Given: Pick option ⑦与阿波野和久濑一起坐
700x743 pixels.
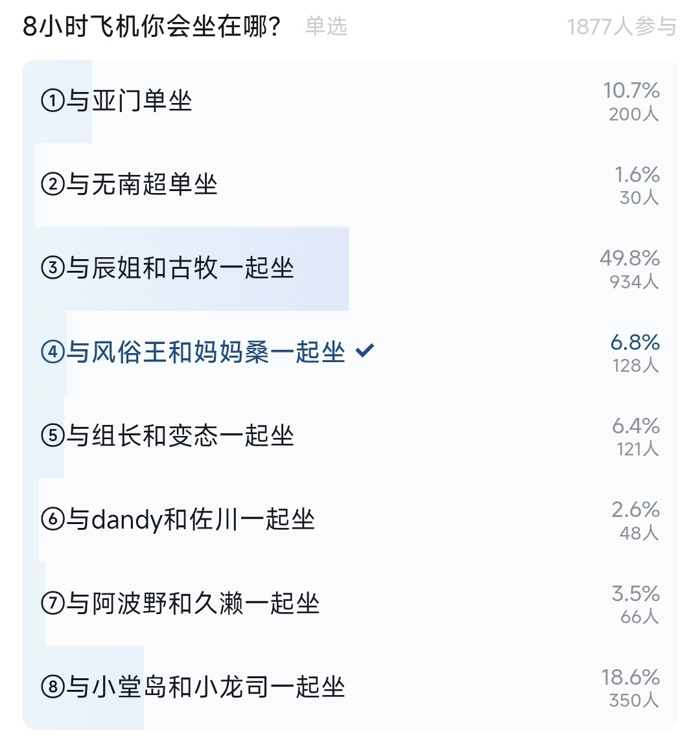Looking at the screenshot, I should tap(180, 603).
